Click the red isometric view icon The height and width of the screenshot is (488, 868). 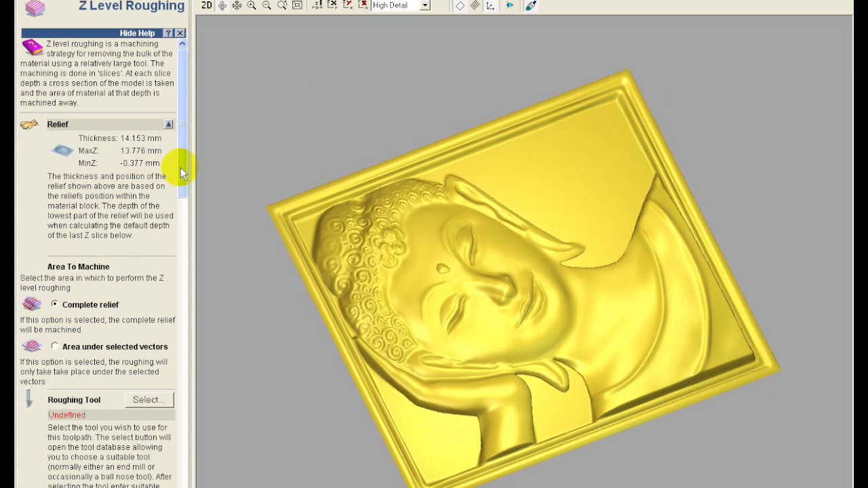(x=363, y=5)
